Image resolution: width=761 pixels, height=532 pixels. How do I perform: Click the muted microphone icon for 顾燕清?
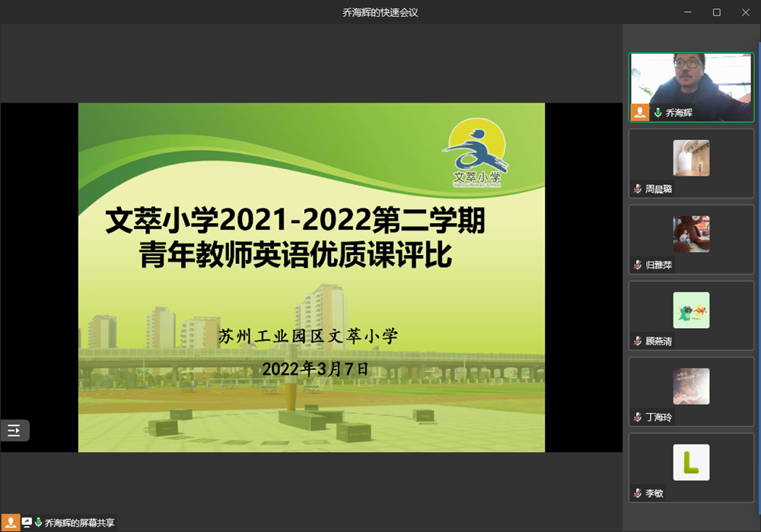coord(638,341)
